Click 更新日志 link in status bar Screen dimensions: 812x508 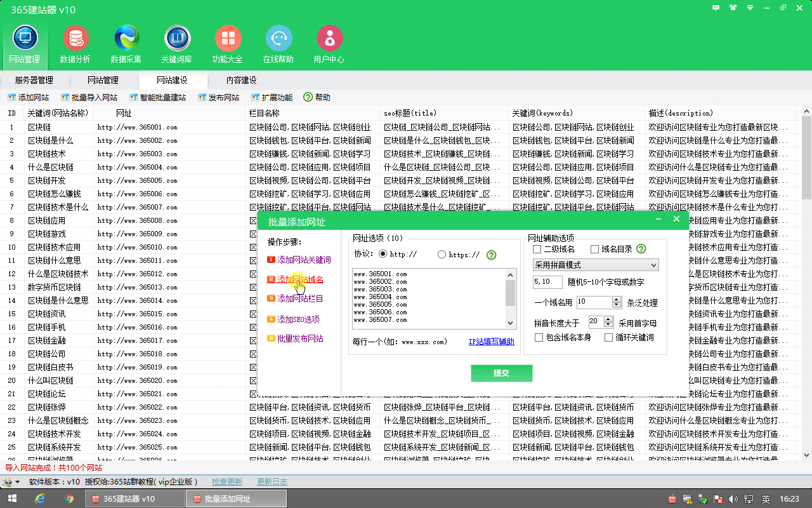click(272, 482)
